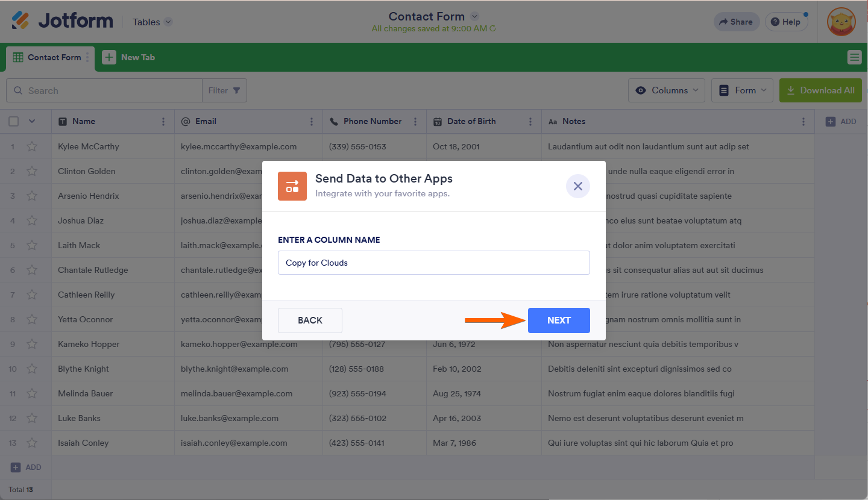Click the (923) 555-0194 phone cell

(375, 393)
